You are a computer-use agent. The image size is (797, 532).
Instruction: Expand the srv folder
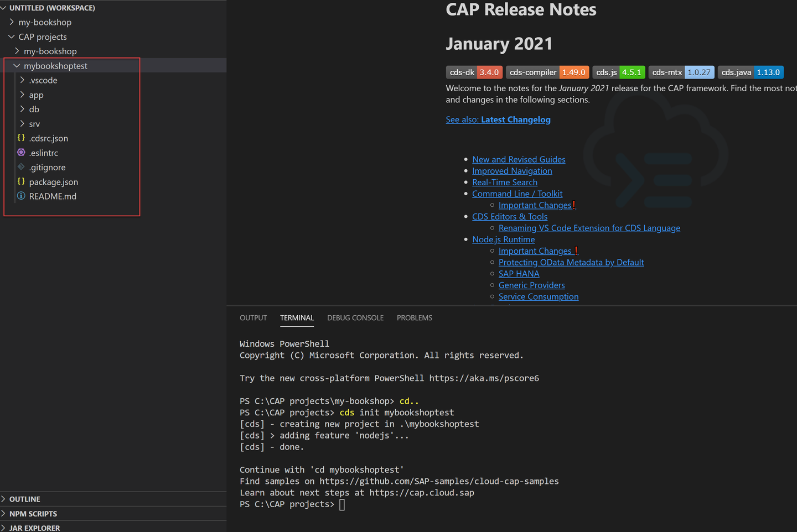pyautogui.click(x=23, y=123)
